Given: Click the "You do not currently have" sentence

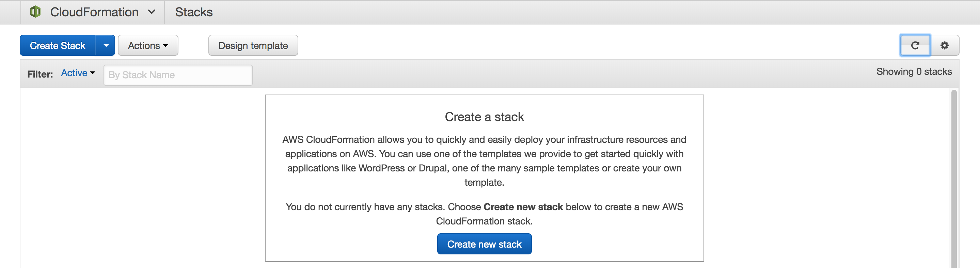Looking at the screenshot, I should 384,207.
